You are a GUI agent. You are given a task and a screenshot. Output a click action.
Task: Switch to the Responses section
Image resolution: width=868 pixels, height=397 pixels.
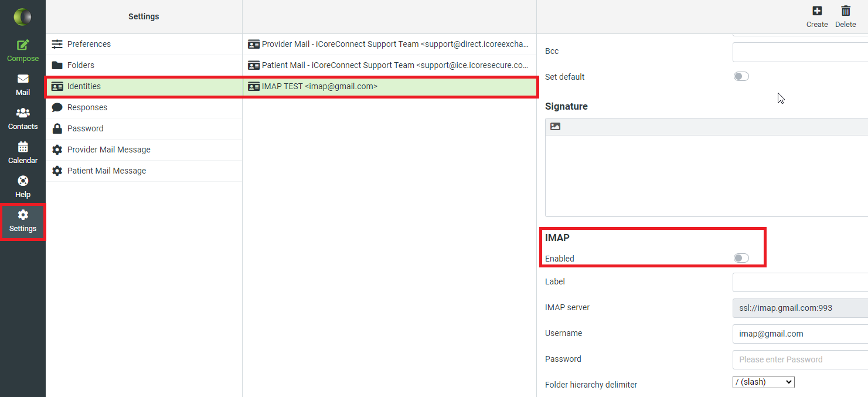click(88, 107)
